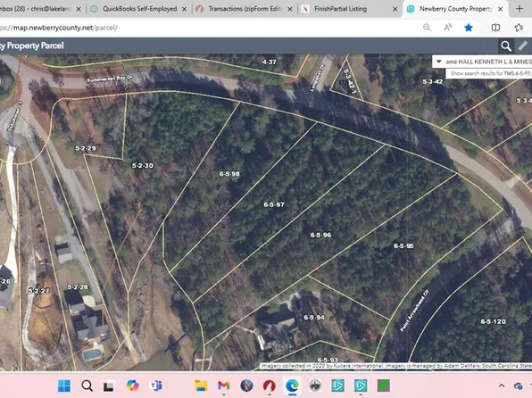Open the green square app on taskbar
Viewport: 532px width, 398px height.
tap(384, 386)
